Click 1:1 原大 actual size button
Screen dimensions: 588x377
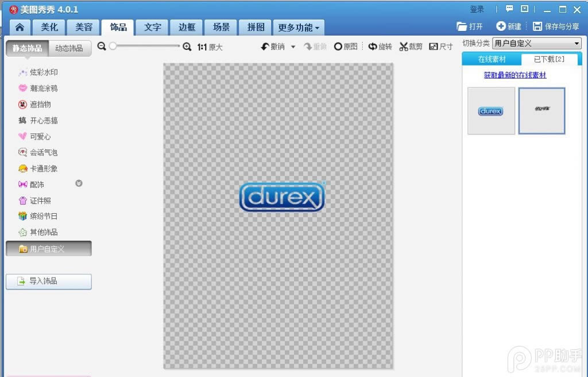[x=210, y=47]
